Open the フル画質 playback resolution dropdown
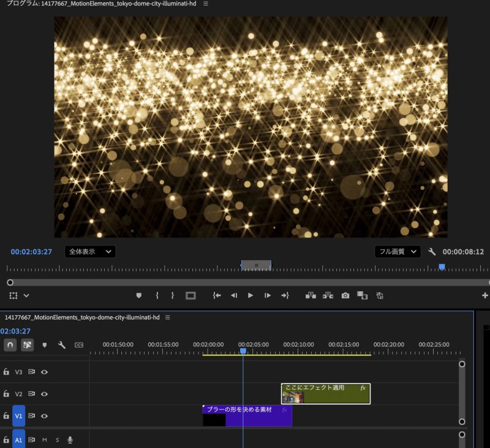The height and width of the screenshot is (448, 490). [x=398, y=252]
